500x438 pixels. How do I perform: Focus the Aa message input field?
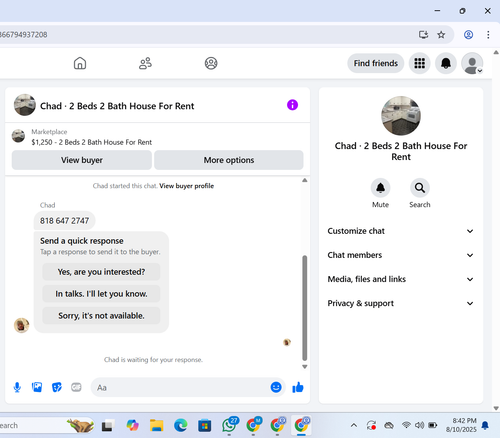tap(180, 387)
